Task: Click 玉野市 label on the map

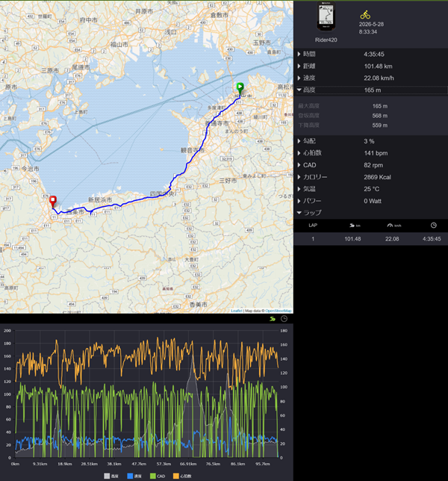Action: point(261,43)
